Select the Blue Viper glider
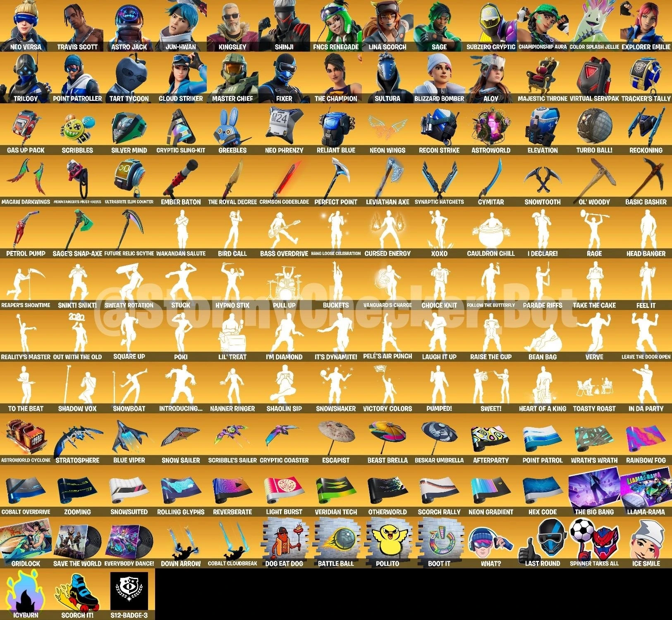 pyautogui.click(x=129, y=439)
